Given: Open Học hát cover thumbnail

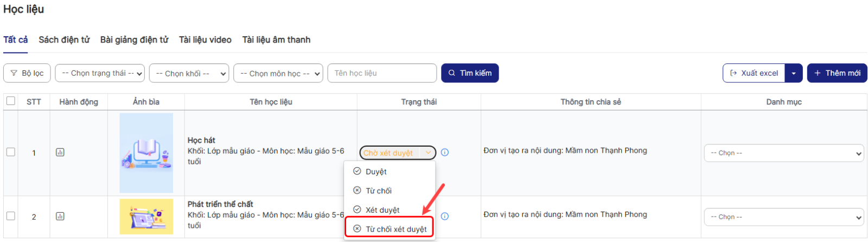Looking at the screenshot, I should [146, 153].
